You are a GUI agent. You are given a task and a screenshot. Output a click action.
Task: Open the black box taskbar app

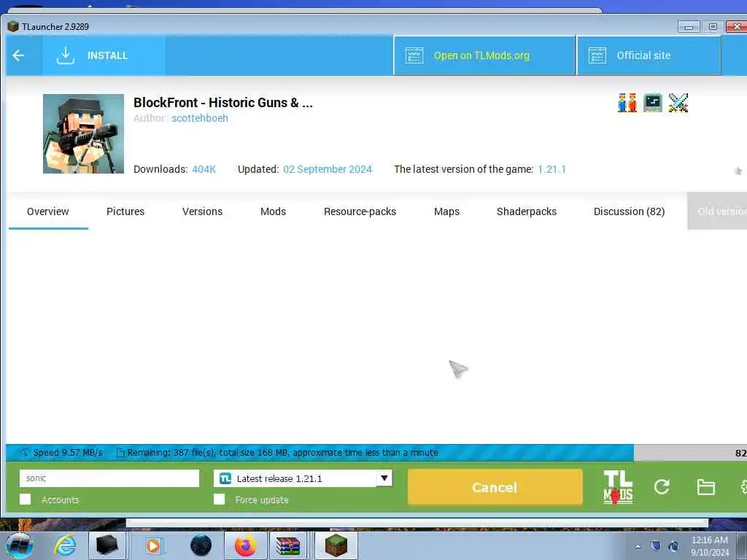pos(107,545)
